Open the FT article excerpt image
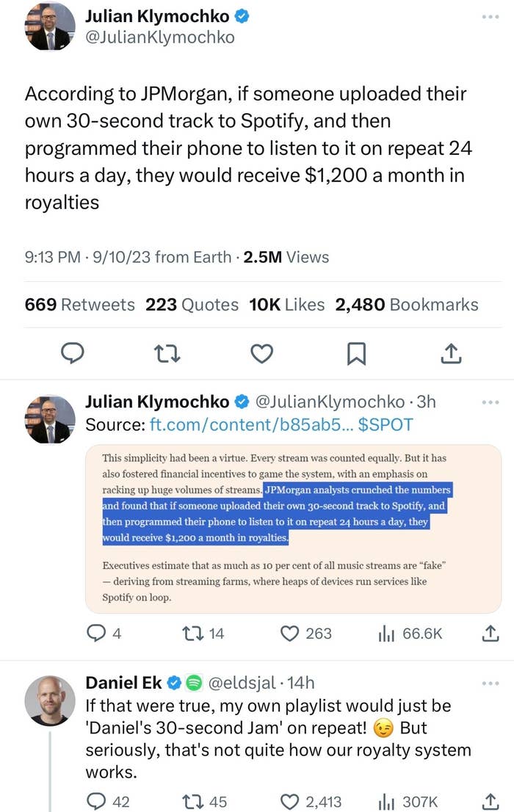Image resolution: width=514 pixels, height=812 pixels. [x=293, y=529]
